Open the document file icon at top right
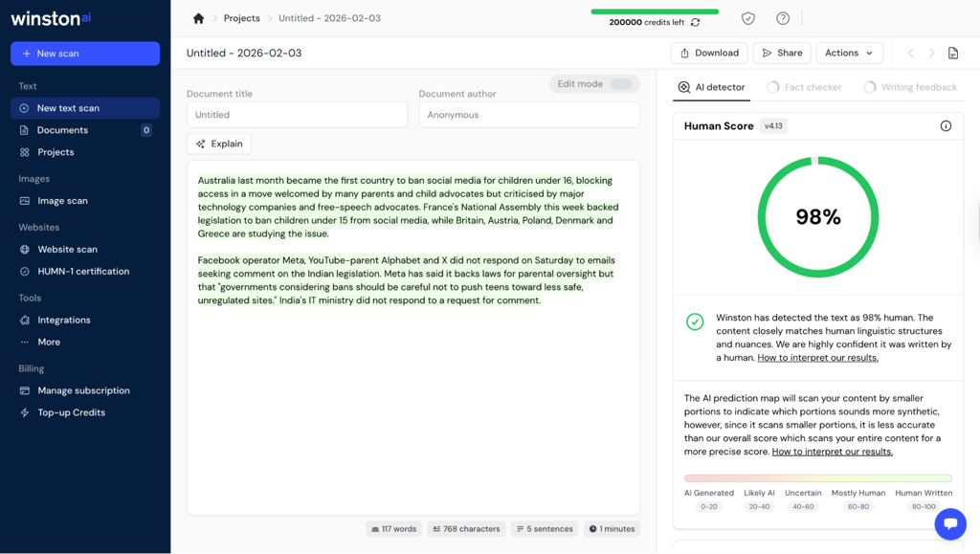This screenshot has height=554, width=980. [x=953, y=53]
